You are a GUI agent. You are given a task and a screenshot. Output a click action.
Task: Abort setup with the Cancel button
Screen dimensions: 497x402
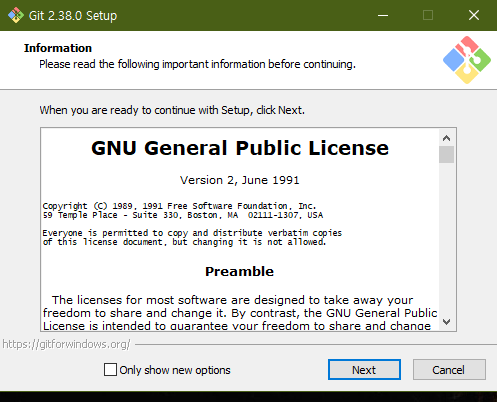click(449, 370)
